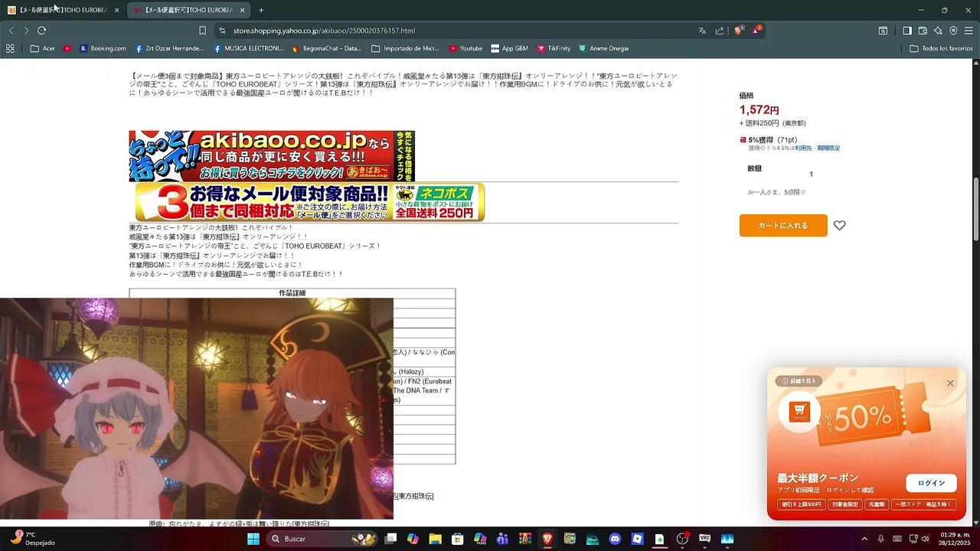Viewport: 980px width, 551px height.
Task: Open Discord from the taskbar
Action: tap(615, 539)
